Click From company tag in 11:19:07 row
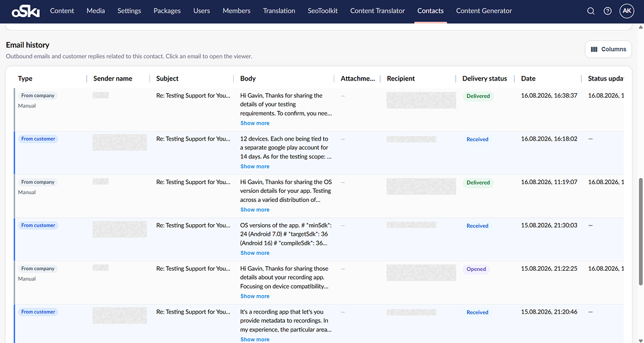This screenshot has height=343, width=644. 38,182
